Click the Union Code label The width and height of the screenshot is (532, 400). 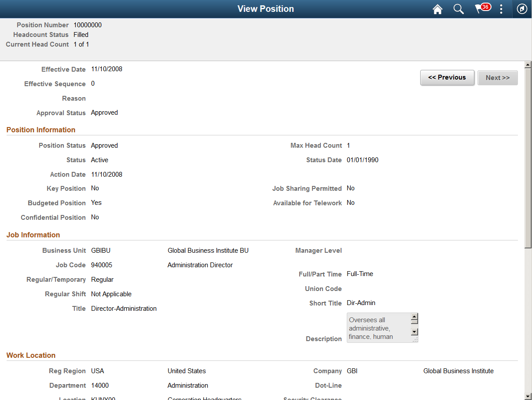(x=323, y=289)
